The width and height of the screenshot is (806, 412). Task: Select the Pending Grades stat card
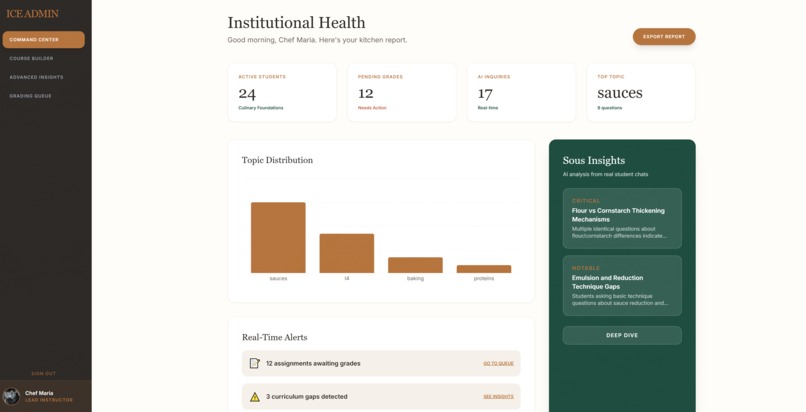click(401, 92)
